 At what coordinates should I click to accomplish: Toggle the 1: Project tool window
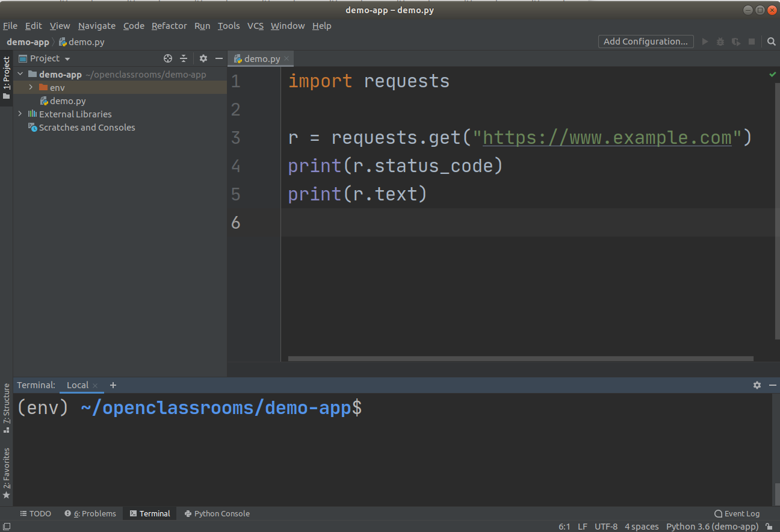pyautogui.click(x=7, y=78)
